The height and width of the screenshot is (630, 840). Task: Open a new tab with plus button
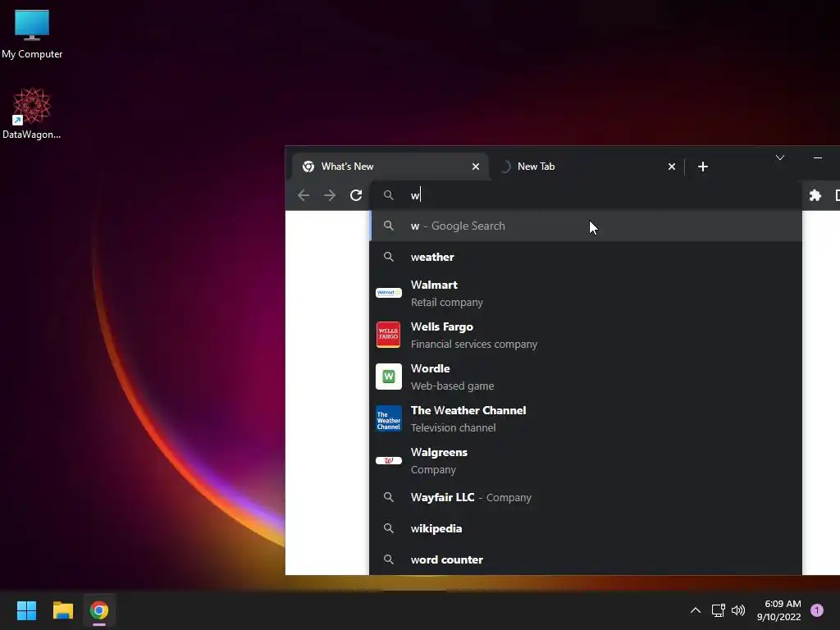pyautogui.click(x=703, y=167)
